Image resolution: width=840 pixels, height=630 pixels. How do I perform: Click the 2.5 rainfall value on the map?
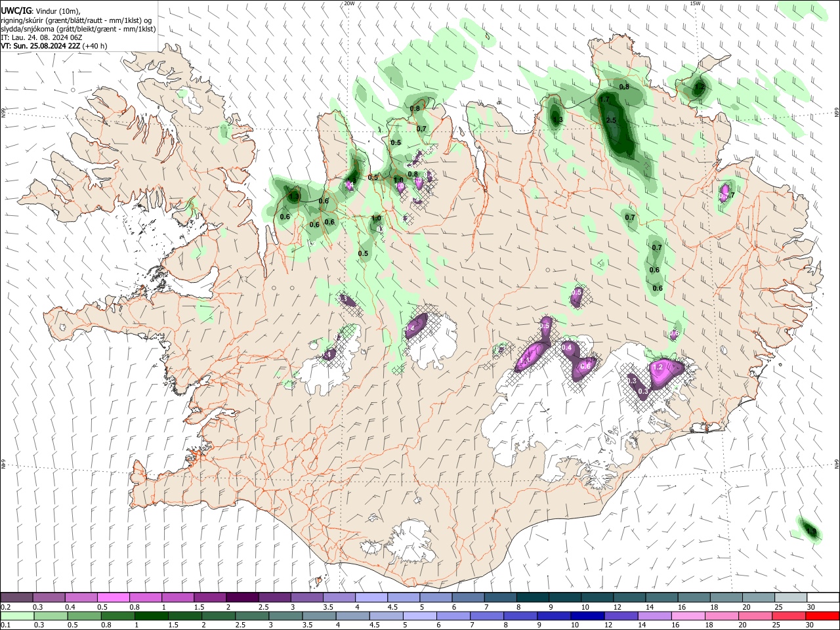pos(611,120)
